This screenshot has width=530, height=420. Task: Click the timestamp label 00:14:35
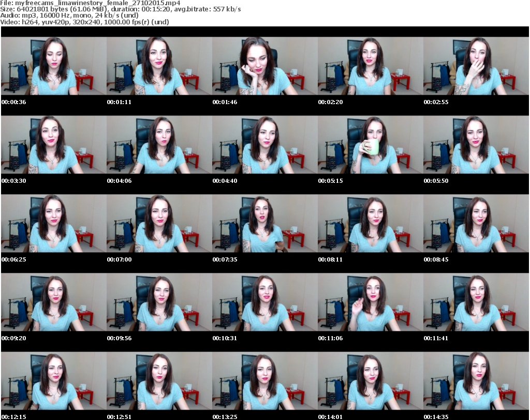coord(436,417)
